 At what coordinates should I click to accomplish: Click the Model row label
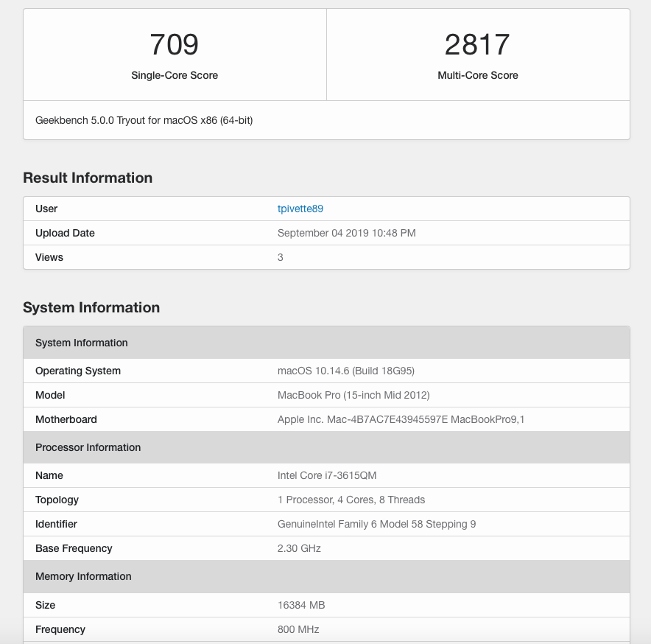pyautogui.click(x=50, y=395)
